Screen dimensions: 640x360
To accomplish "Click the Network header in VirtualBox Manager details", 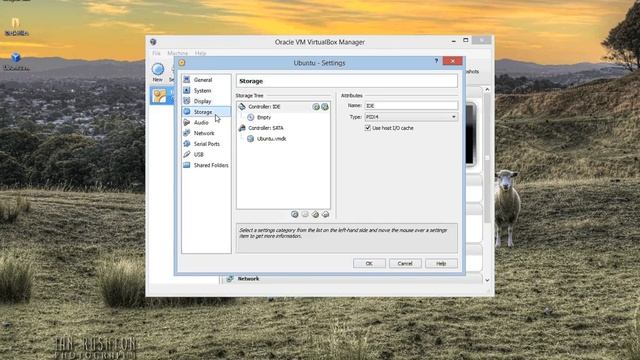I will [248, 278].
